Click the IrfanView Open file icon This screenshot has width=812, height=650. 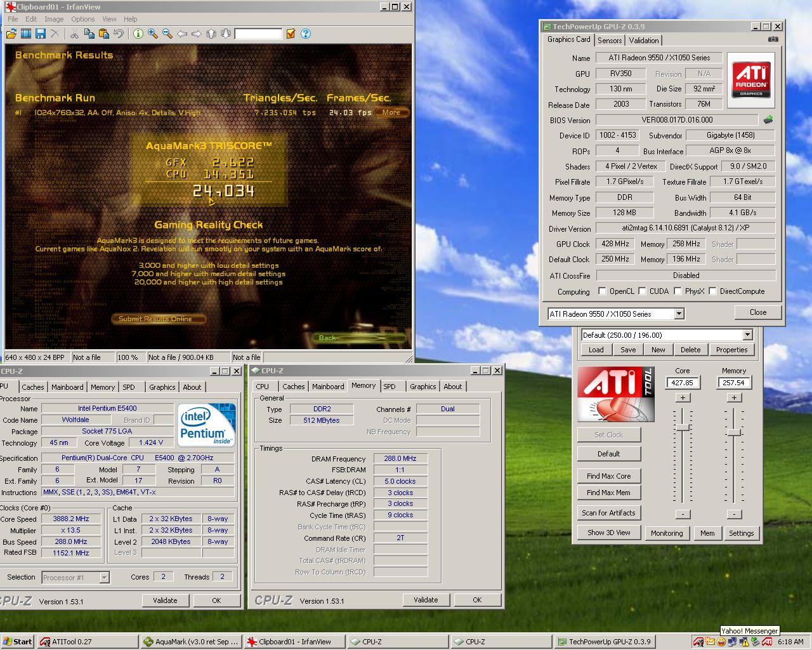13,34
